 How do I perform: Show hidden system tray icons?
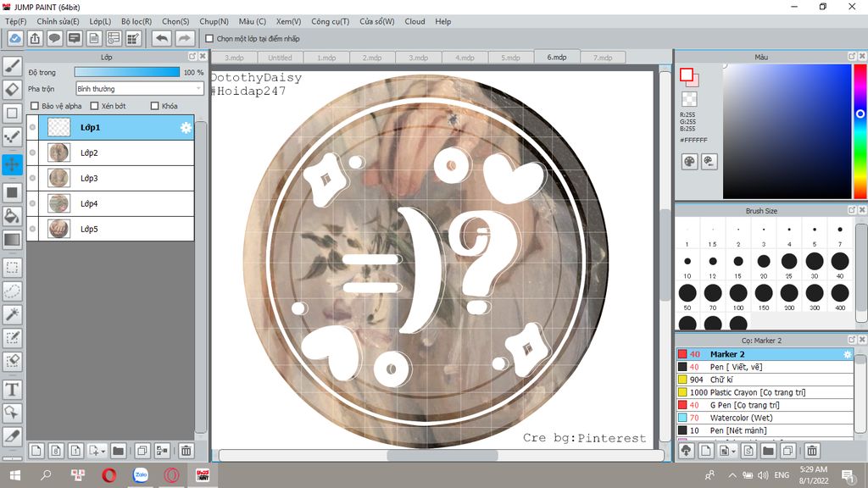[x=732, y=475]
